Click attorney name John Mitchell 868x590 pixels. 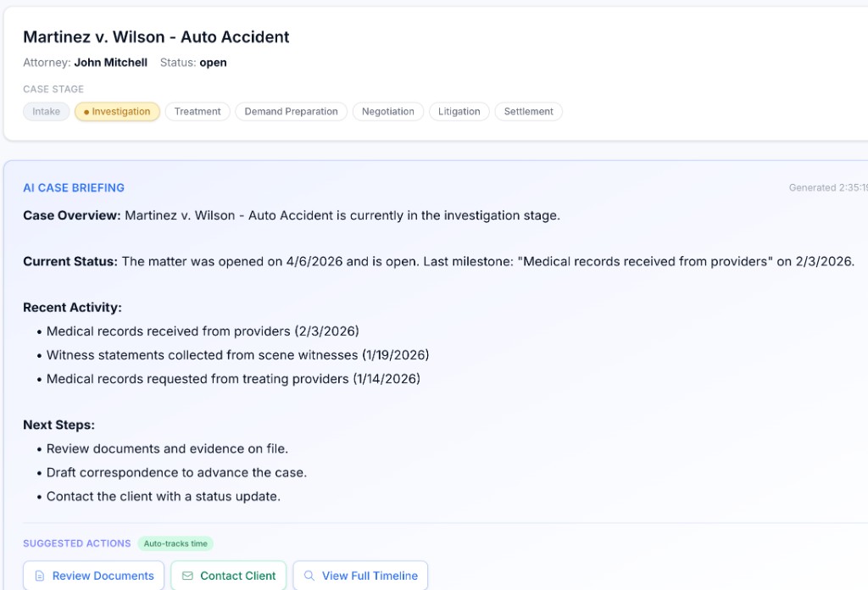pos(110,63)
